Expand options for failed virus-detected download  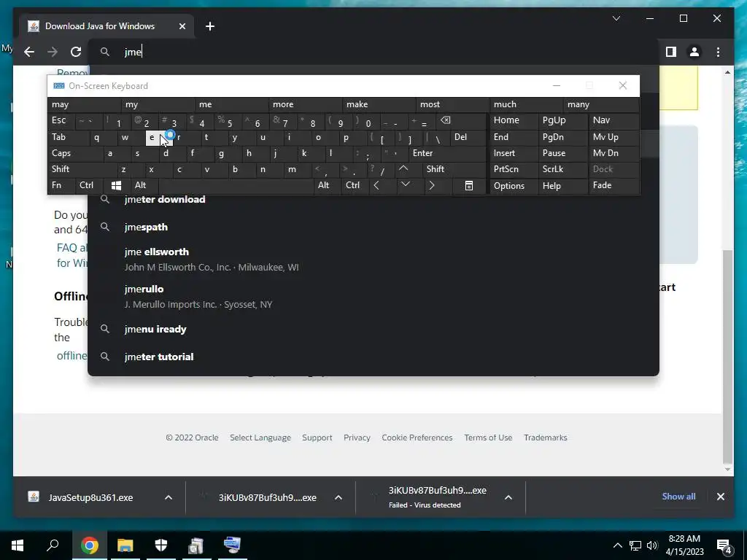[508, 497]
